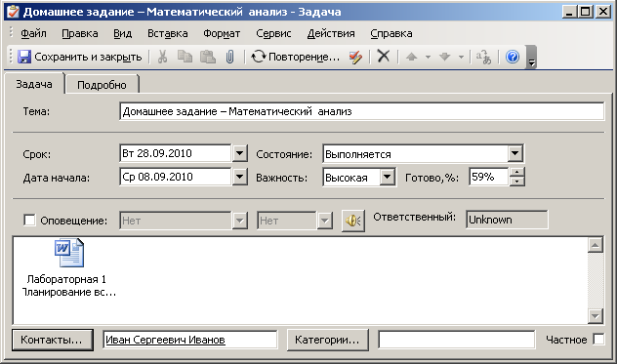Click the Previous Item up arrow
This screenshot has height=364, width=617.
pos(412,57)
